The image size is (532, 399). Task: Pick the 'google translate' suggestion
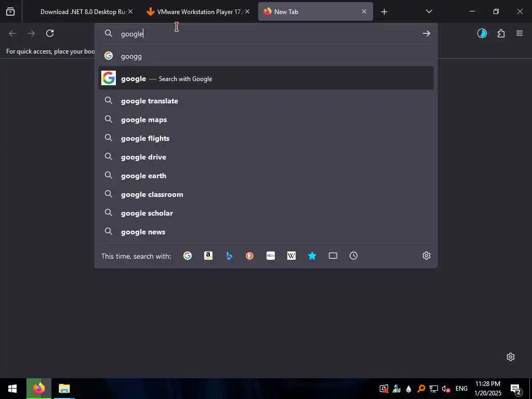click(266, 101)
